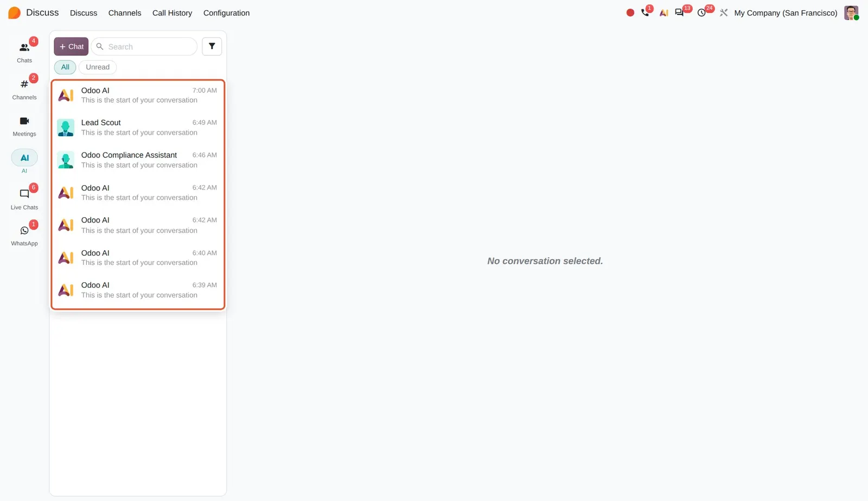Click the red recording indicator dot
This screenshot has height=501, width=868.
(630, 12)
